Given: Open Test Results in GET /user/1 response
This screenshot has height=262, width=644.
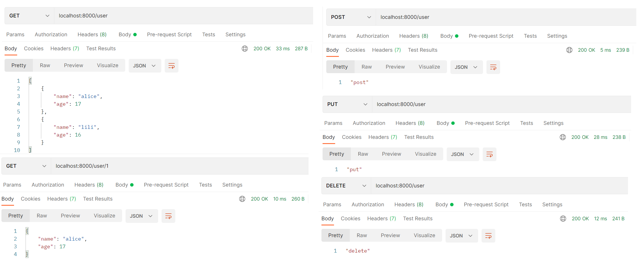Looking at the screenshot, I should [98, 199].
